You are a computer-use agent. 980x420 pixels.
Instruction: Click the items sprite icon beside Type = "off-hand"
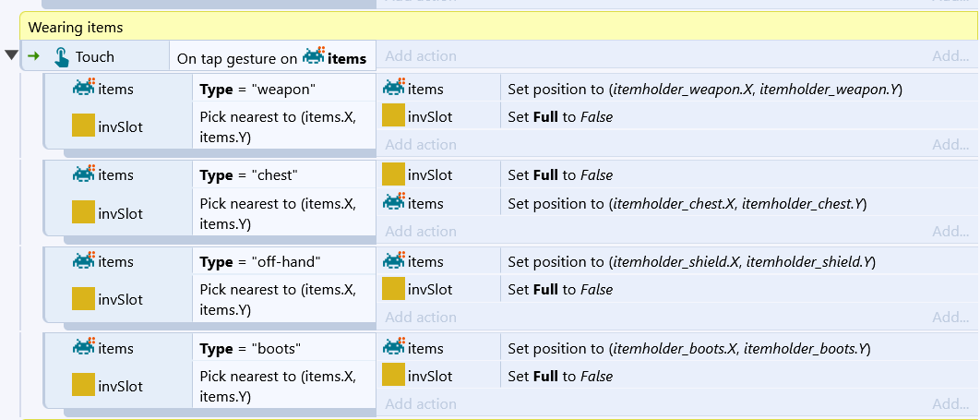[84, 260]
